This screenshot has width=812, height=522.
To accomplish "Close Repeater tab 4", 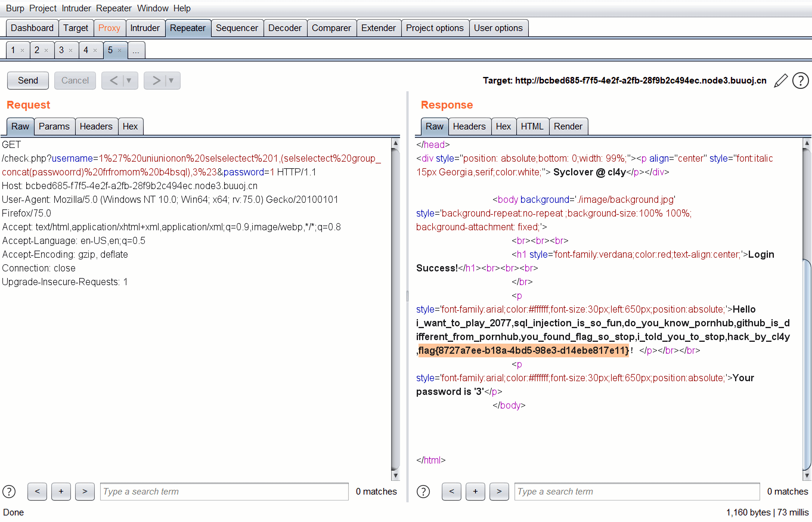I will [x=95, y=50].
